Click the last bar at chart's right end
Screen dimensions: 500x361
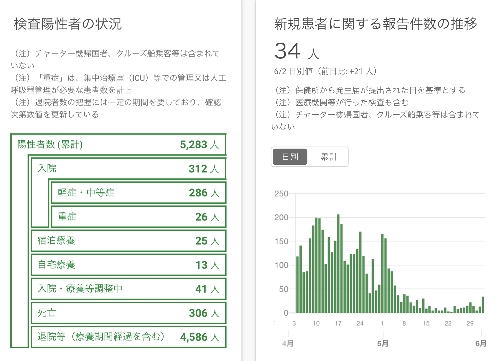(x=483, y=305)
